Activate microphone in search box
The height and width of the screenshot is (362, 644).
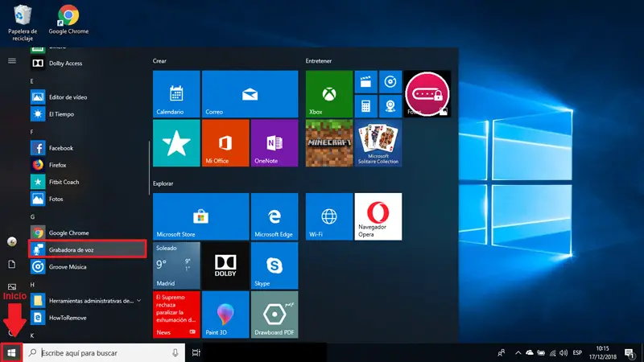175,352
